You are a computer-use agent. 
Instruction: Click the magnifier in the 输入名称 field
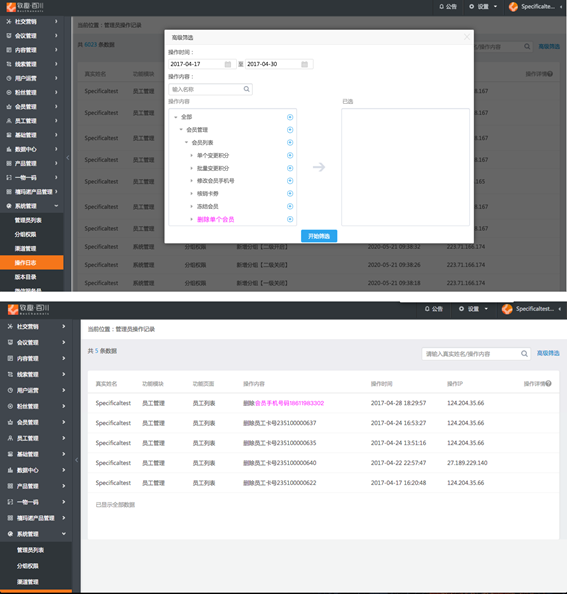click(x=247, y=89)
